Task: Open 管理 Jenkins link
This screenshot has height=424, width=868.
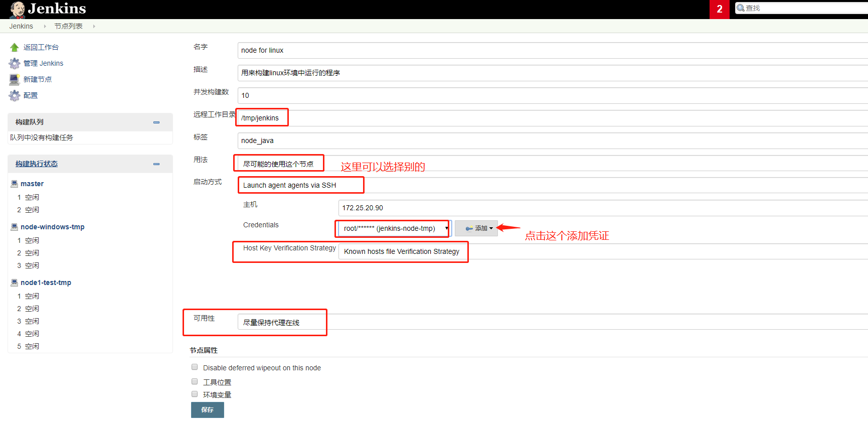Action: pyautogui.click(x=43, y=63)
